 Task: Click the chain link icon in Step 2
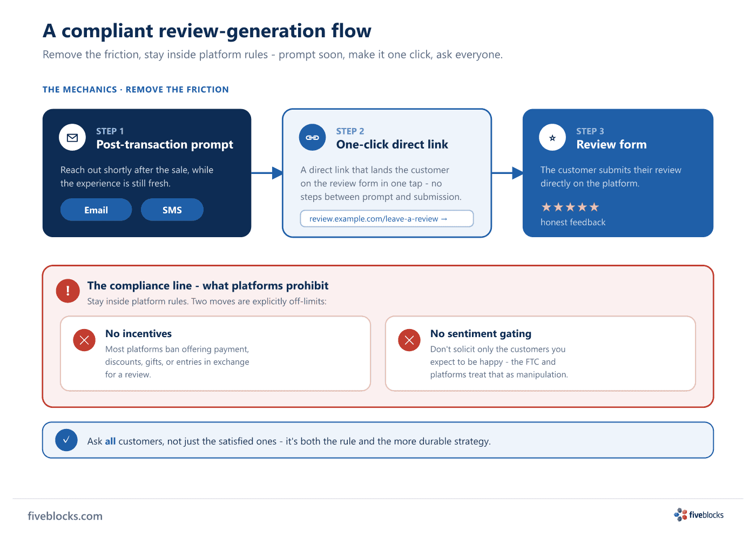(x=312, y=138)
